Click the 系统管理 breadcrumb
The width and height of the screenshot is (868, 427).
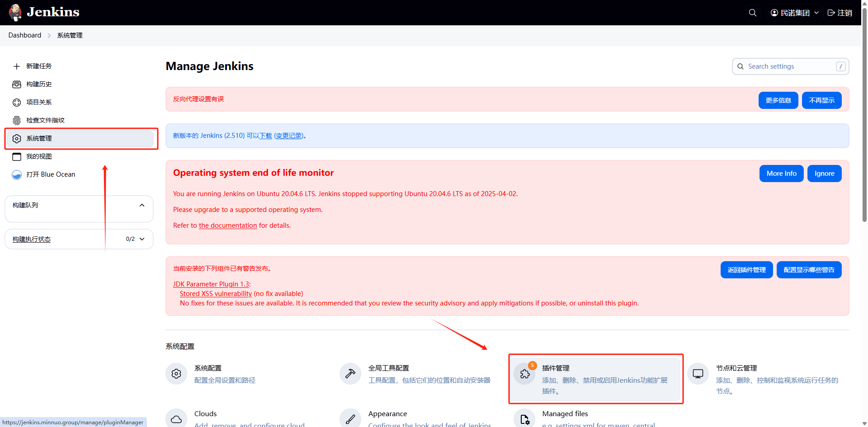(x=70, y=35)
